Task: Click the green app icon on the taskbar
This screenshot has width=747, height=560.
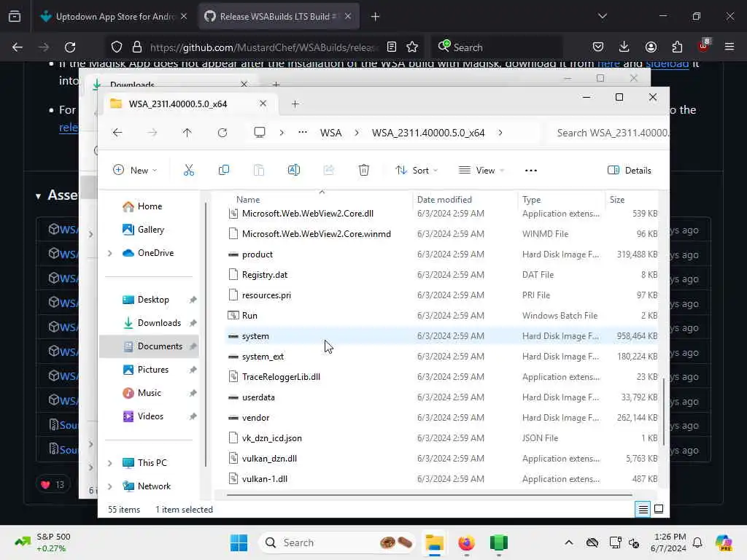Action: click(498, 542)
